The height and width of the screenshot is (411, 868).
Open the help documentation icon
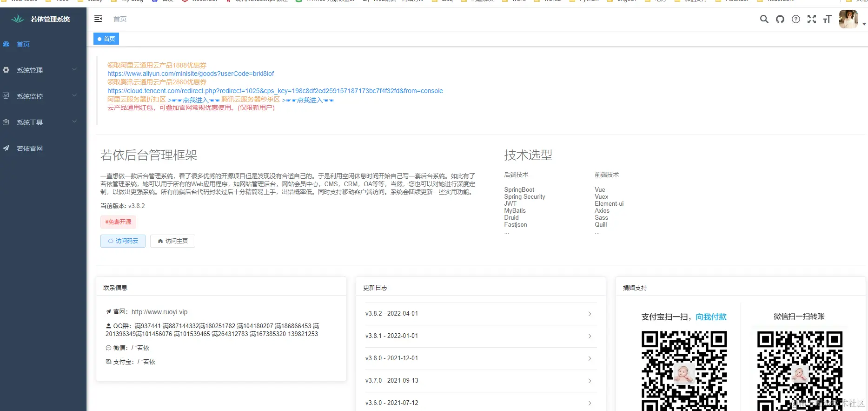pos(796,19)
